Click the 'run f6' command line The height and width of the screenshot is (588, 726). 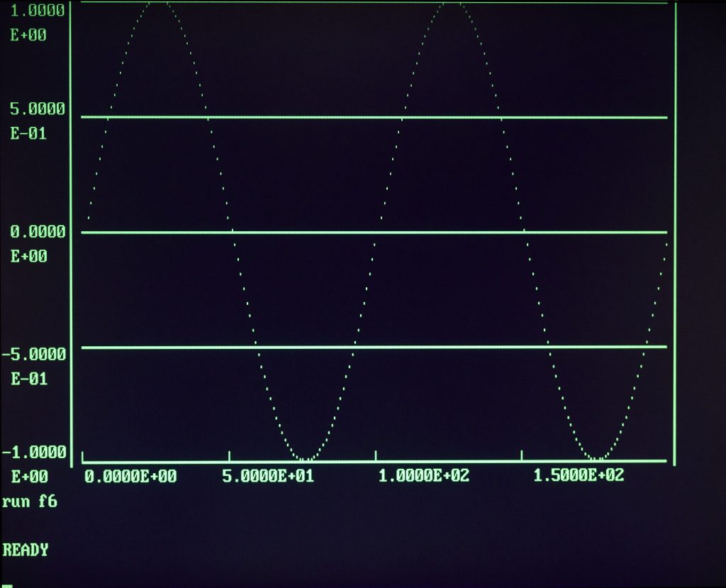[x=30, y=501]
